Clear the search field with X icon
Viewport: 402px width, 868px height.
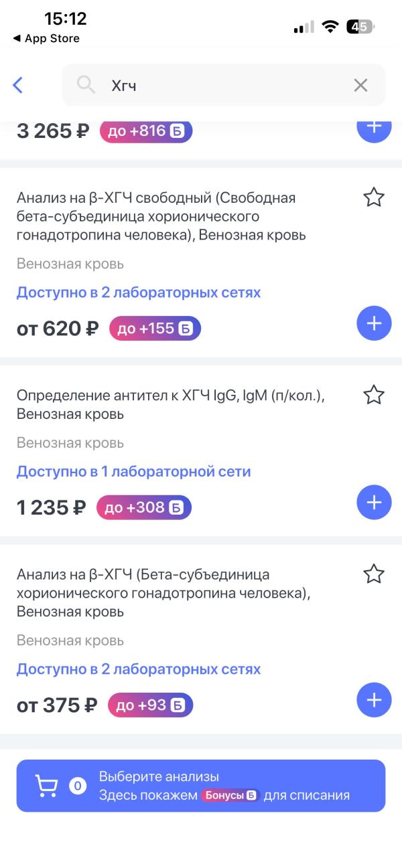360,85
